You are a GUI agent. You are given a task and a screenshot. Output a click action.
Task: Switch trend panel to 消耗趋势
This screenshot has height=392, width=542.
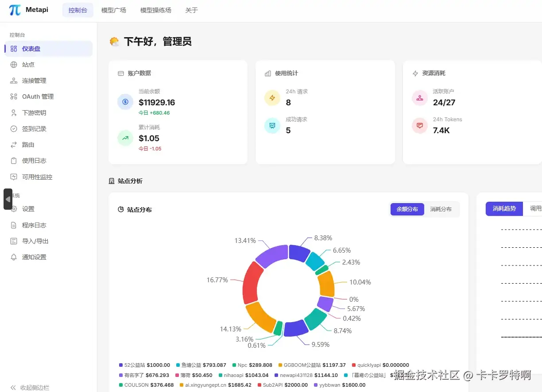pos(504,208)
